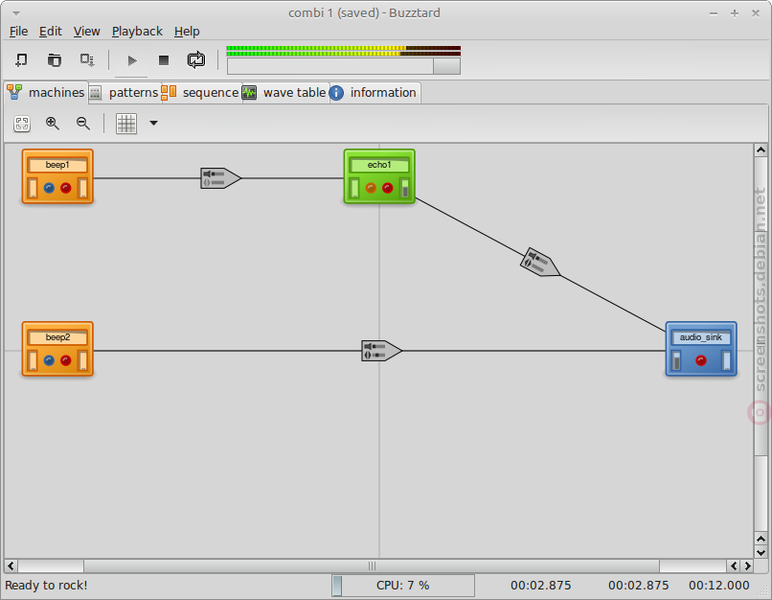
Task: Open the File menu
Action: [x=18, y=32]
